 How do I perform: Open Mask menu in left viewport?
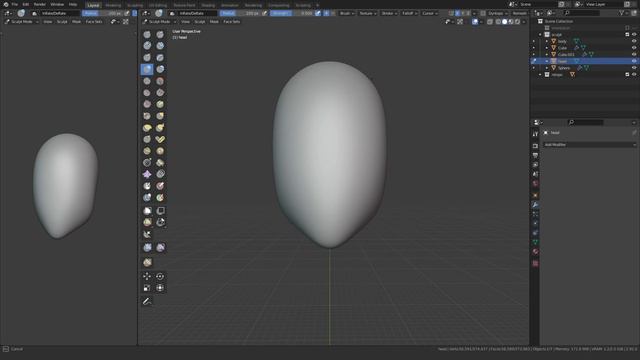click(x=76, y=22)
